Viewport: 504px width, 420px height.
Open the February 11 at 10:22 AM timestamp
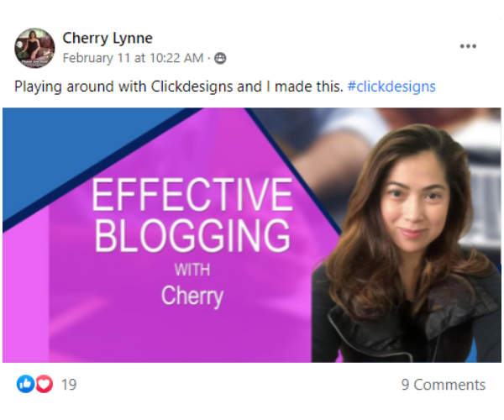tap(133, 58)
